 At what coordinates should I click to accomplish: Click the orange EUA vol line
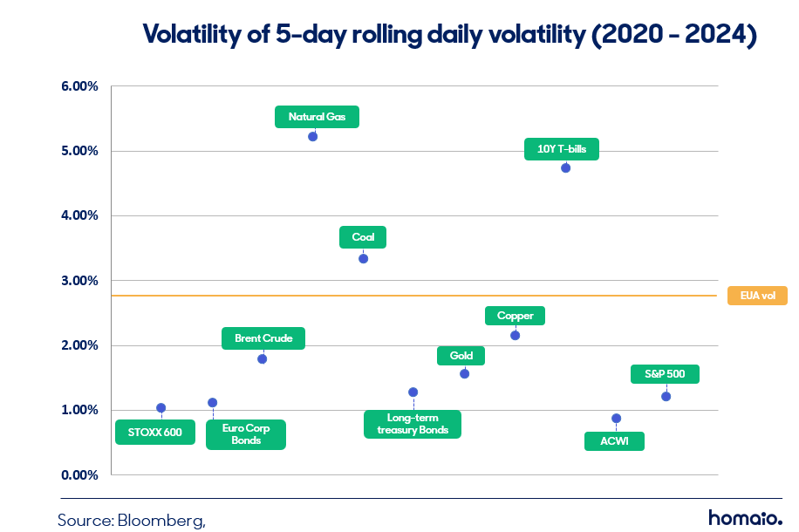(414, 296)
